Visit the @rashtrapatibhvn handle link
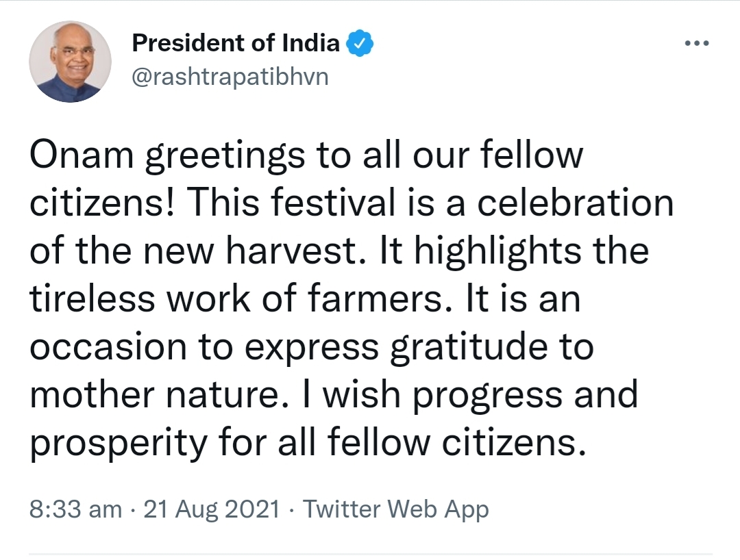This screenshot has height=560, width=740. pyautogui.click(x=230, y=77)
